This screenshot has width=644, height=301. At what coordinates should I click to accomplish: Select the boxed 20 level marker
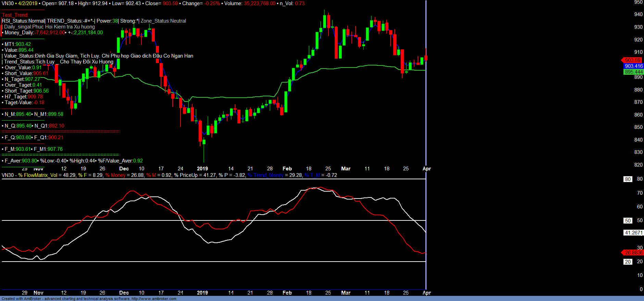628,262
